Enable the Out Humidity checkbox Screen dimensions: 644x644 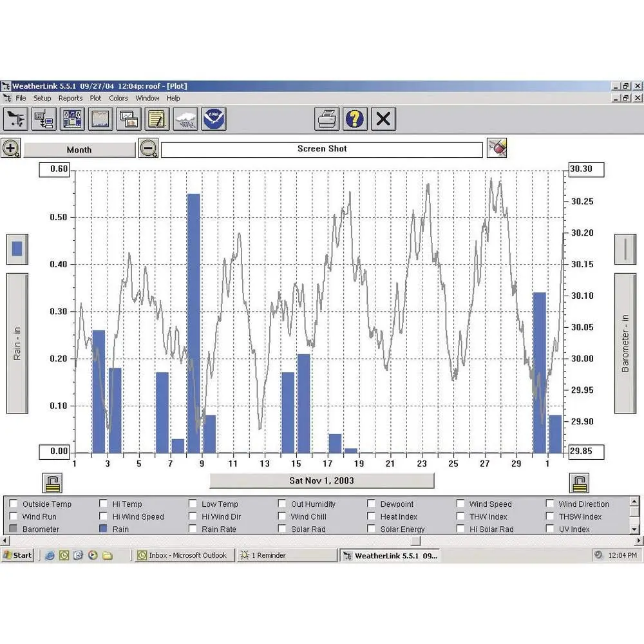[282, 504]
